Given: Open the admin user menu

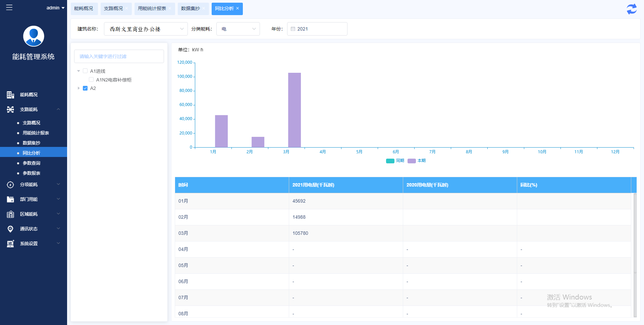Looking at the screenshot, I should (55, 8).
